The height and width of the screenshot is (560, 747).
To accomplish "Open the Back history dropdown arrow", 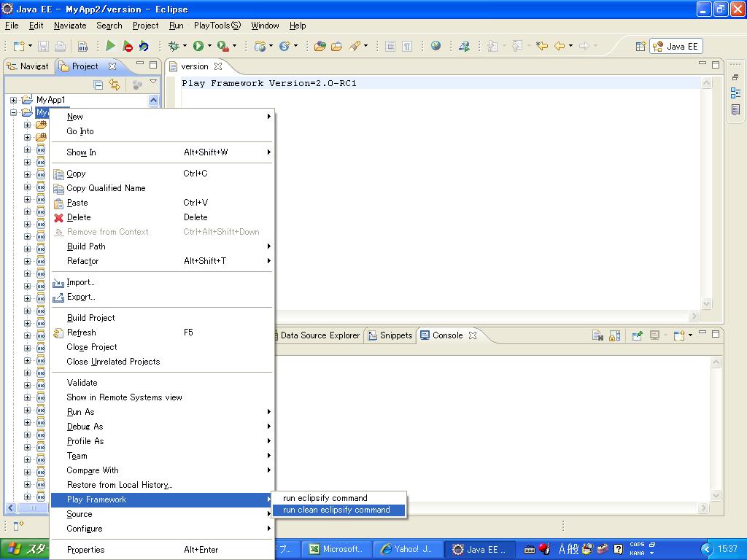I will [x=570, y=46].
